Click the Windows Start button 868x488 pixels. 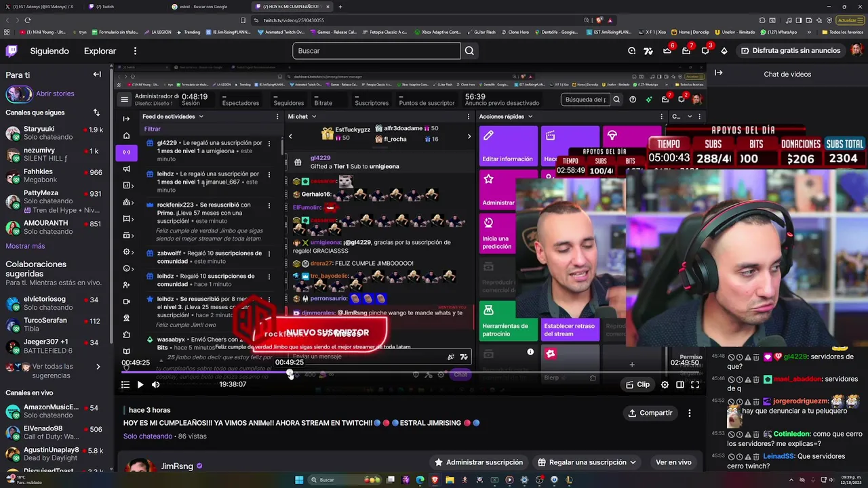[299, 480]
